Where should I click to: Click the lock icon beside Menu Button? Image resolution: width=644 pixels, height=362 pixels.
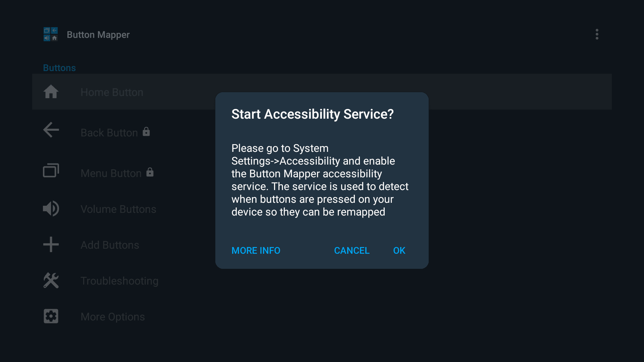point(150,172)
